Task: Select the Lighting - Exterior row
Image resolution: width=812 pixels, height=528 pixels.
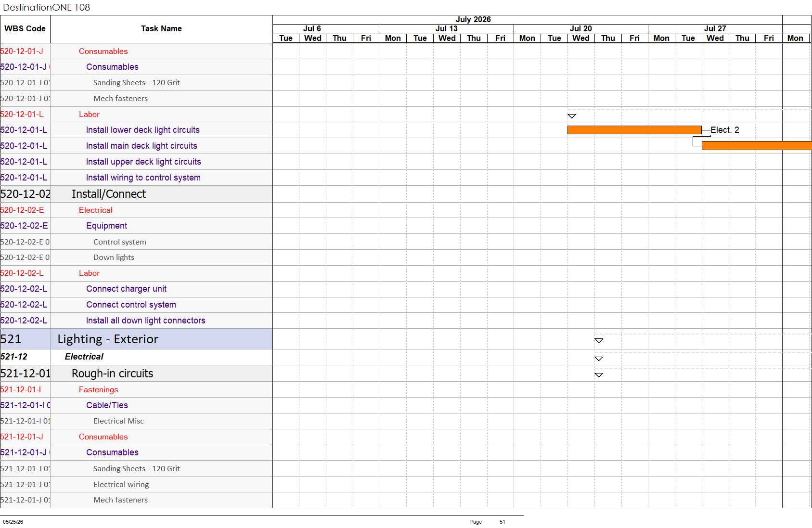Action: click(x=136, y=339)
